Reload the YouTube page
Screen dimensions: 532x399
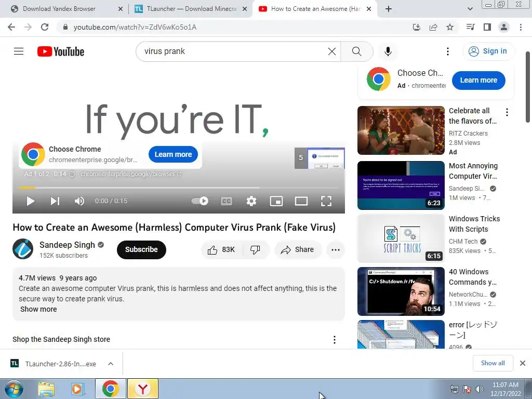click(x=45, y=27)
